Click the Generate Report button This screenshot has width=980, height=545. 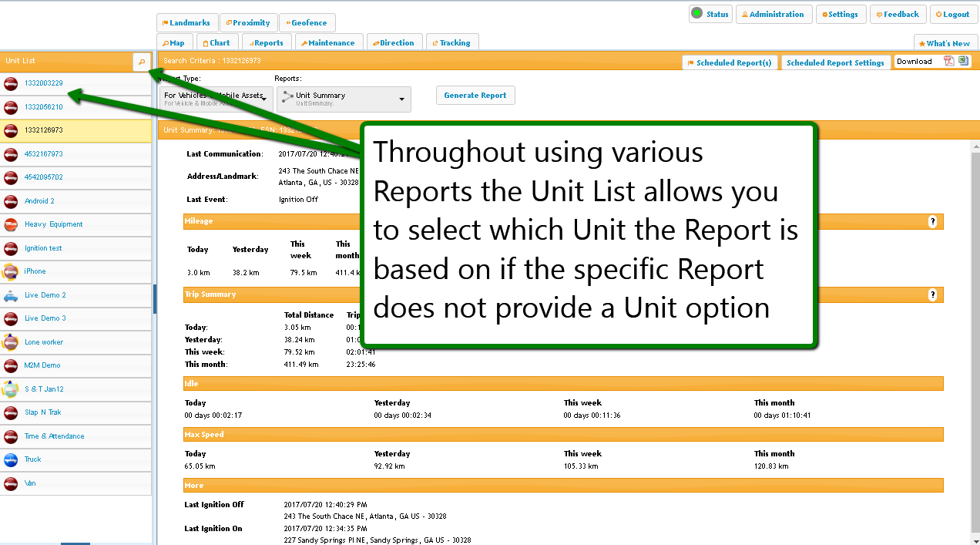point(475,96)
